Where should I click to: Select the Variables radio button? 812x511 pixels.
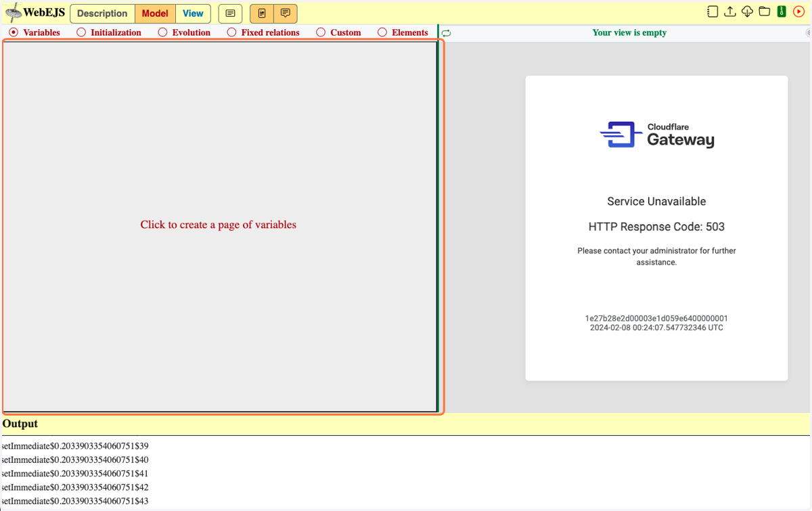(14, 32)
